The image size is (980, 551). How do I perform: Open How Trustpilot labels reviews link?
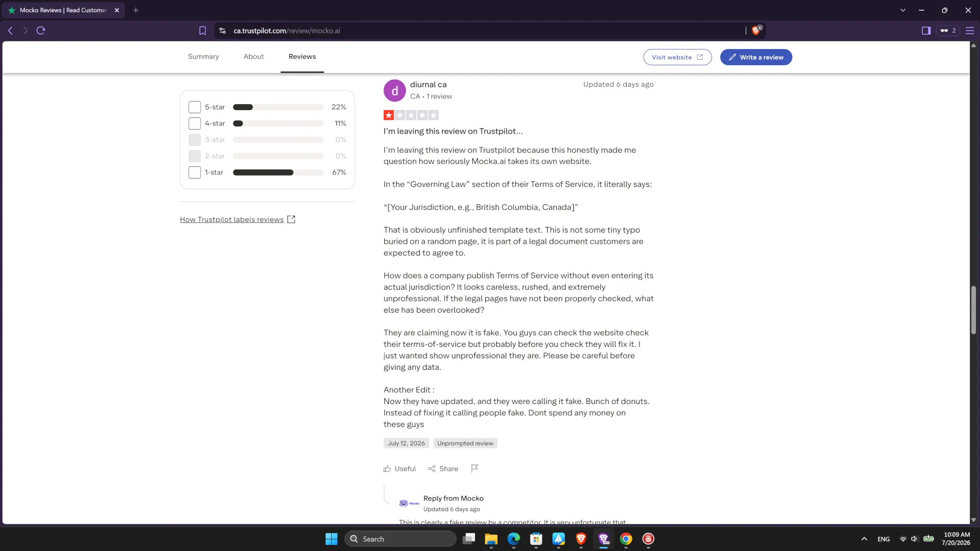pyautogui.click(x=232, y=219)
